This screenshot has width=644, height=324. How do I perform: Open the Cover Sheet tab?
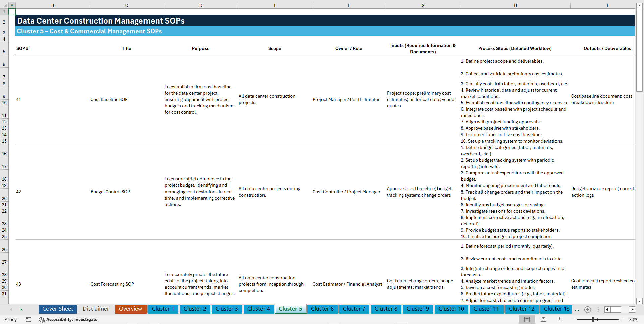point(57,309)
